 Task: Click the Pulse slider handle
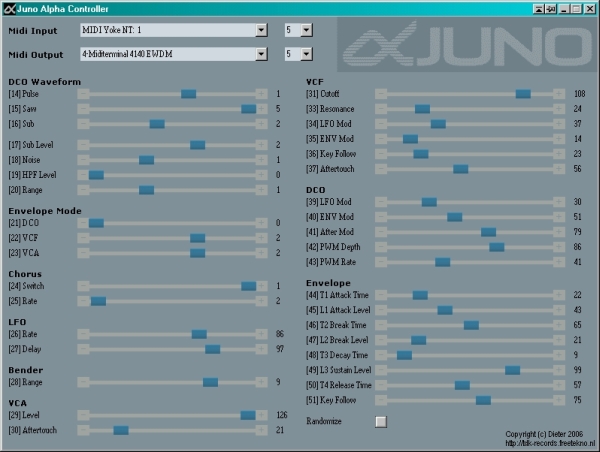pyautogui.click(x=188, y=94)
